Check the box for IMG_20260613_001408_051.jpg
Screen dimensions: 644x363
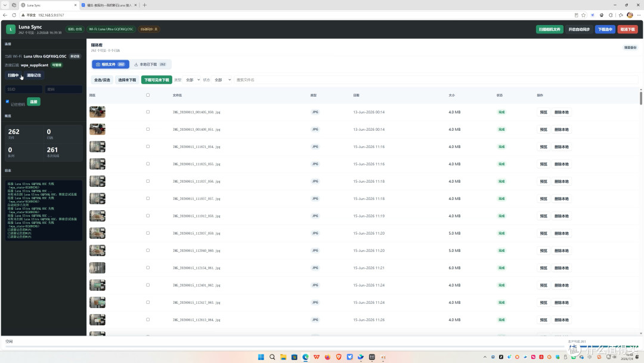click(148, 129)
